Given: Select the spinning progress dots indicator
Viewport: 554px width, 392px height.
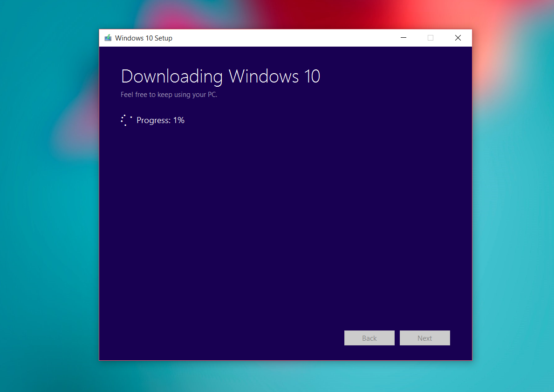Looking at the screenshot, I should 126,120.
